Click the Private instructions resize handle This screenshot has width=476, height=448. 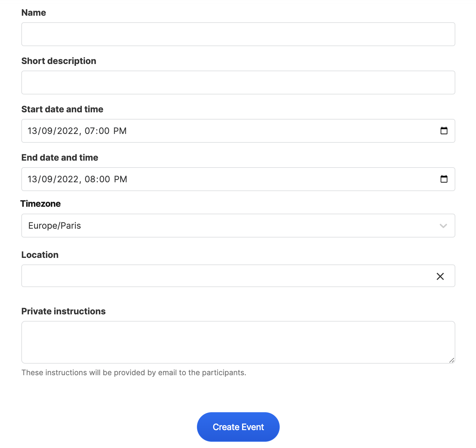(x=452, y=360)
